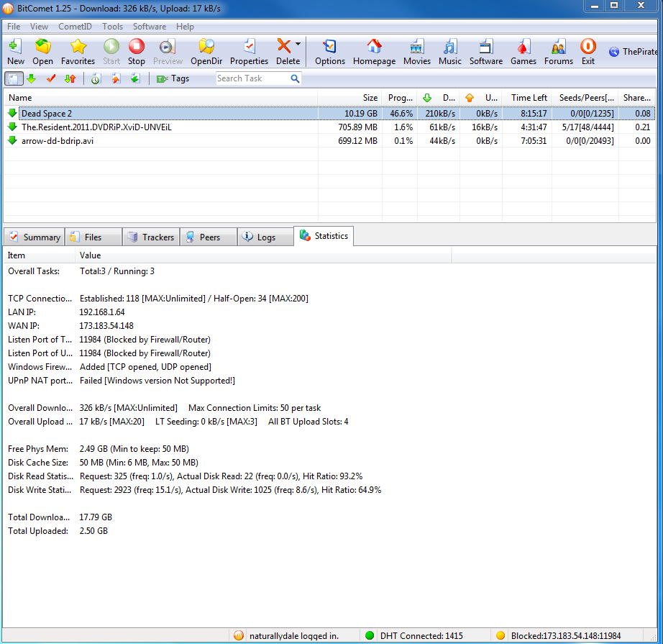Open the File menu
Image resolution: width=663 pixels, height=644 pixels.
pos(14,26)
